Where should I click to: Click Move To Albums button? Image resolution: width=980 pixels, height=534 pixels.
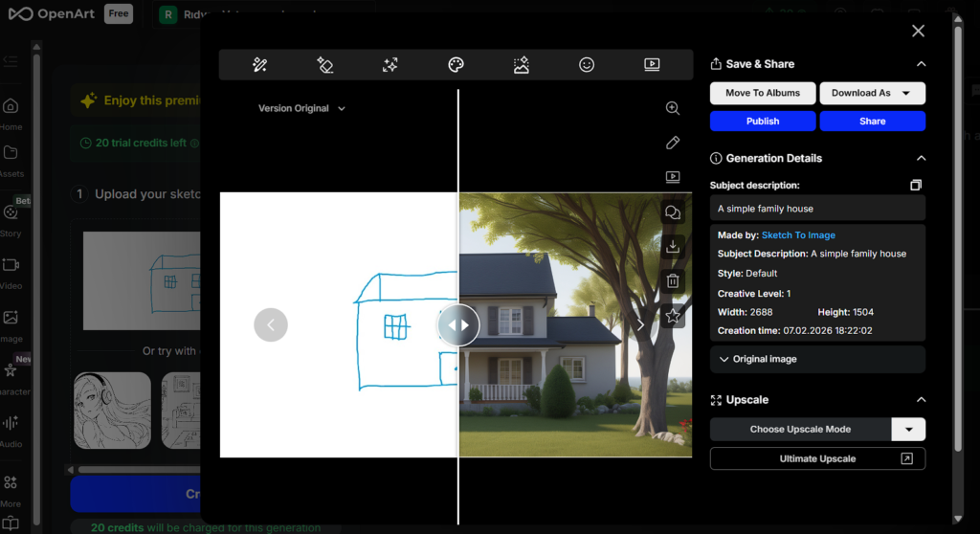point(763,93)
